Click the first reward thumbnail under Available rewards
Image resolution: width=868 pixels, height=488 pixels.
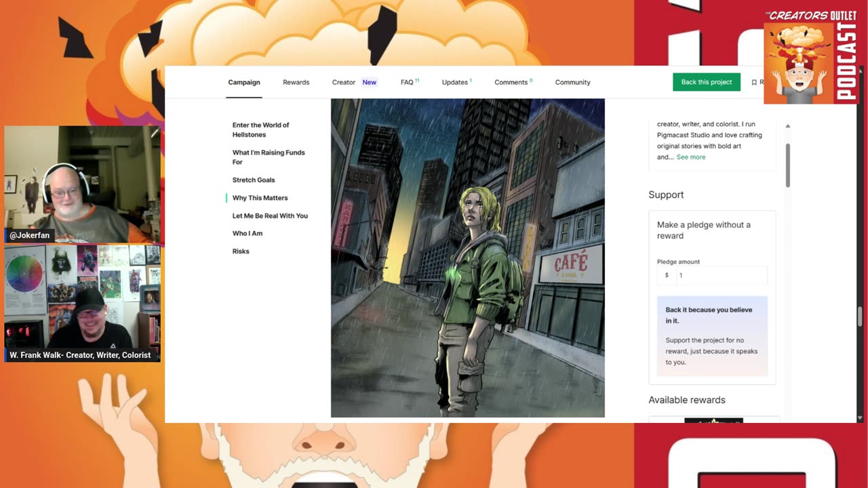[713, 420]
